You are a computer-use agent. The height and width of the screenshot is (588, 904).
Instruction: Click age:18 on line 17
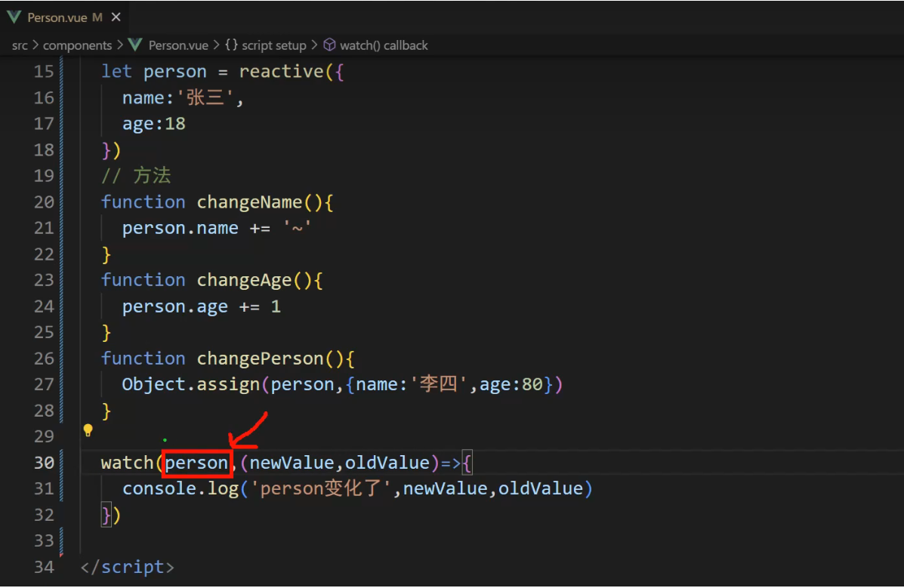click(154, 124)
